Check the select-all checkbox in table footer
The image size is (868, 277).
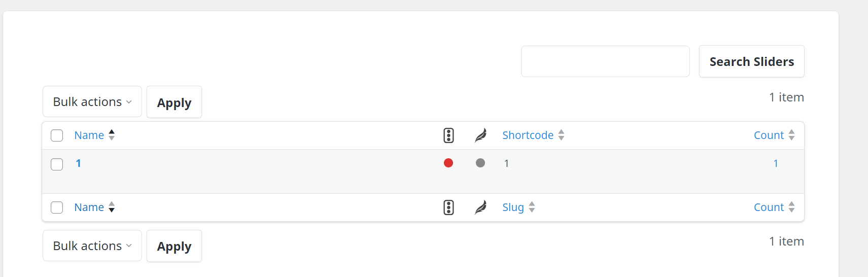click(57, 207)
